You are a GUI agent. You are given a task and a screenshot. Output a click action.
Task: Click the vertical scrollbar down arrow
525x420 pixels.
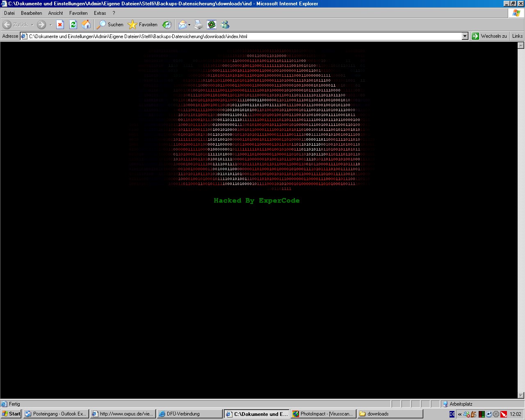[x=521, y=395]
